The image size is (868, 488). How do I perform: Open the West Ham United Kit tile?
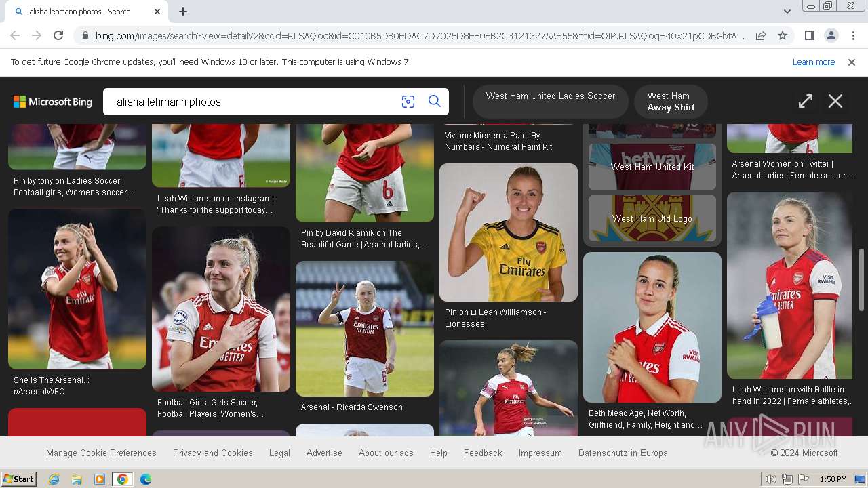(652, 167)
